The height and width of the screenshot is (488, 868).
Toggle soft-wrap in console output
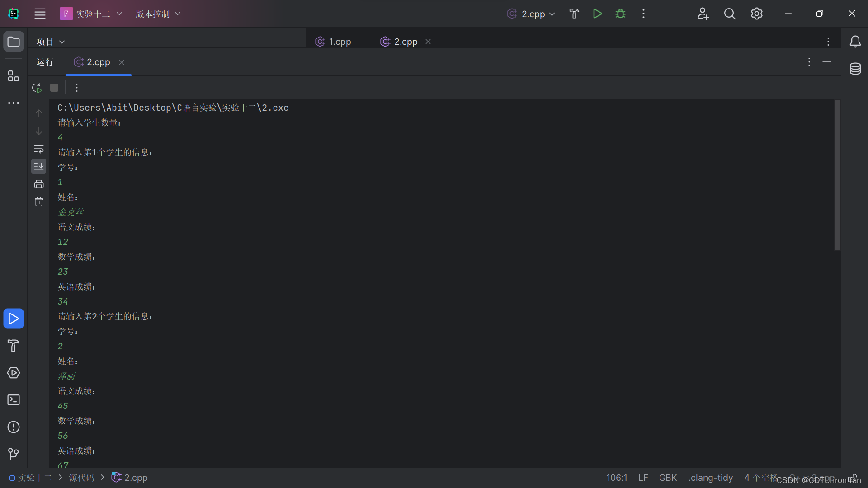point(39,149)
